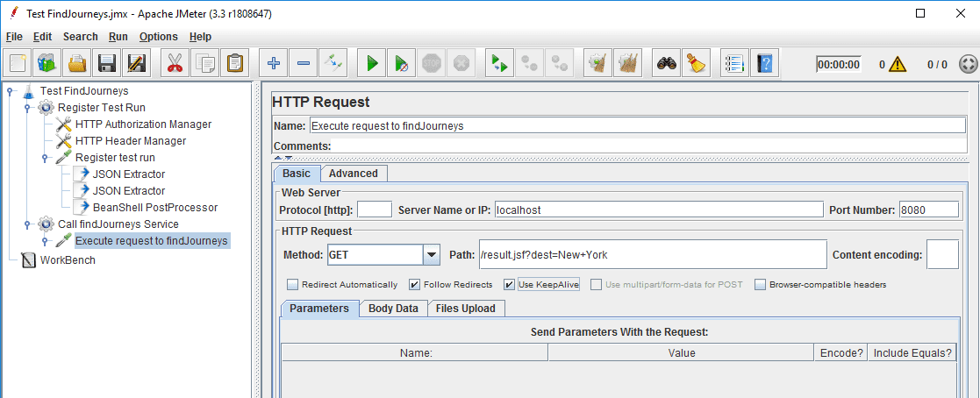The width and height of the screenshot is (980, 398).
Task: Click the Clear broom icon
Action: click(597, 63)
